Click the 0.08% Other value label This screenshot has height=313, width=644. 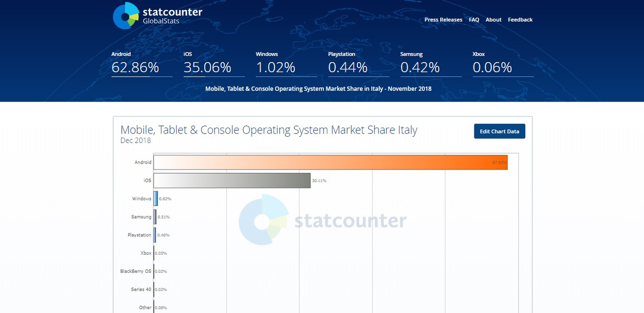[161, 307]
